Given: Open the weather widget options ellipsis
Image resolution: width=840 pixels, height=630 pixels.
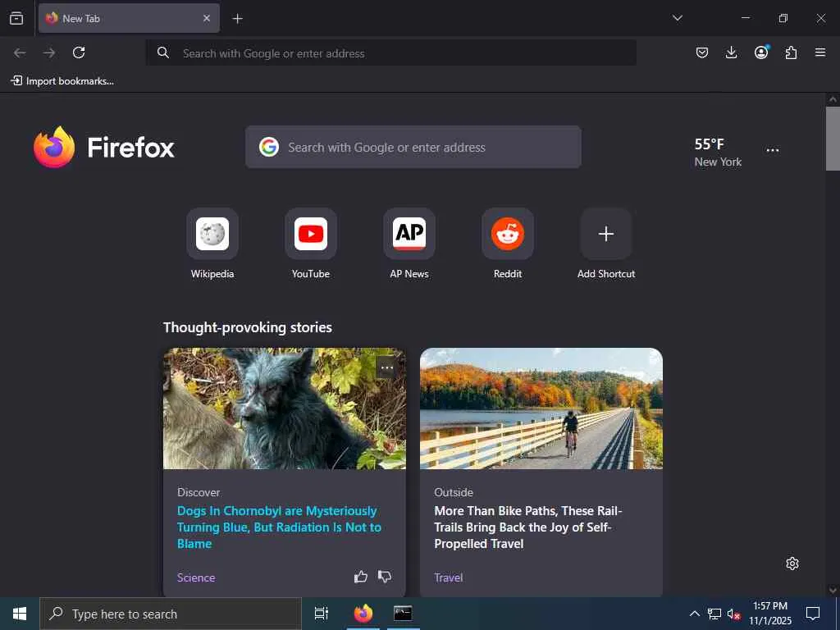Looking at the screenshot, I should tap(773, 150).
